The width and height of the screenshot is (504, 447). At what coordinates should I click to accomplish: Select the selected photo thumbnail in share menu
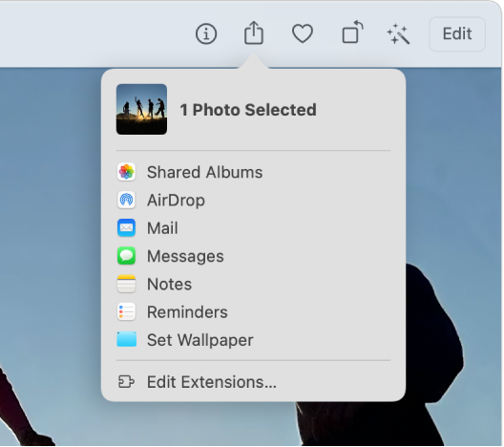point(141,109)
